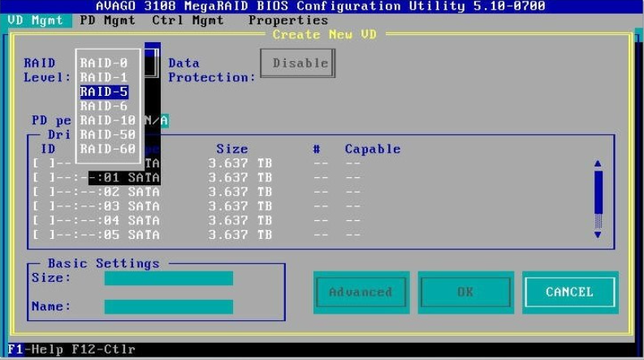Check the first drive's checkbox above drive 01
Viewport: 644px width, 360px height.
point(44,163)
